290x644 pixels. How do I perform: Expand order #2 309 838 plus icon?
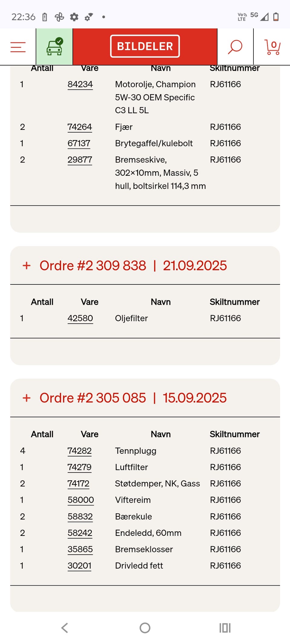(x=27, y=266)
